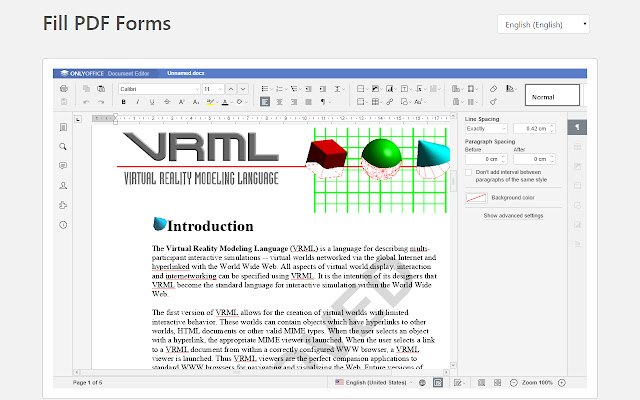Open the Search icon in left sidebar

click(x=63, y=147)
